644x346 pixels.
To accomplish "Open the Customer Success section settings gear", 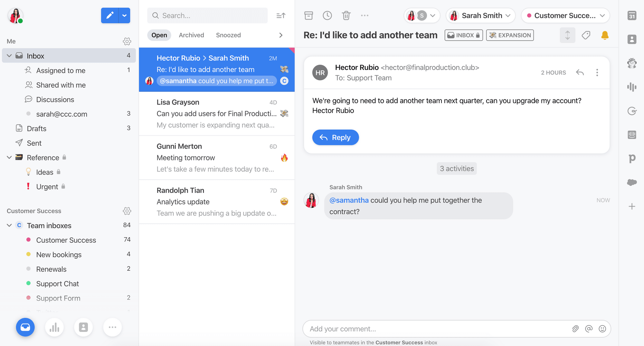I will [x=127, y=211].
